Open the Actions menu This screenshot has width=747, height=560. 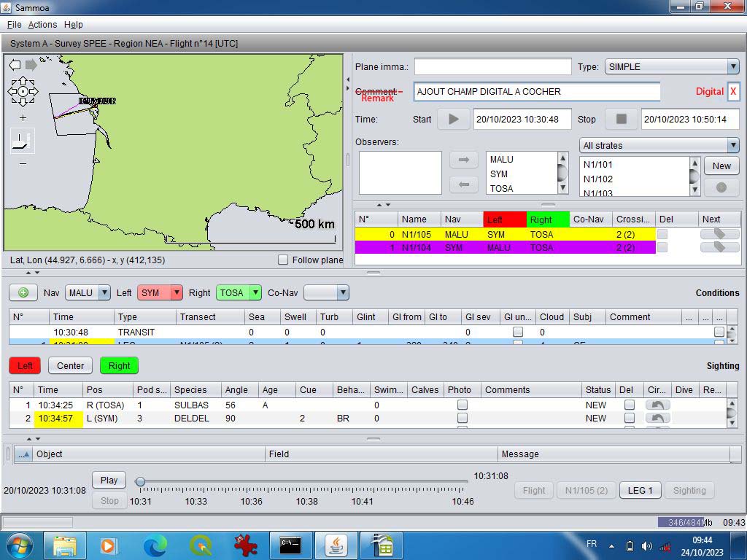[42, 25]
